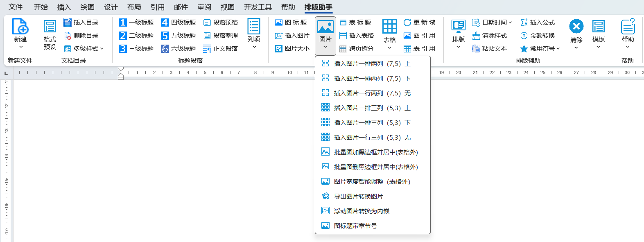Click the 清除 clear icon with X
Screen dimensions: 644x242
[x=576, y=27]
